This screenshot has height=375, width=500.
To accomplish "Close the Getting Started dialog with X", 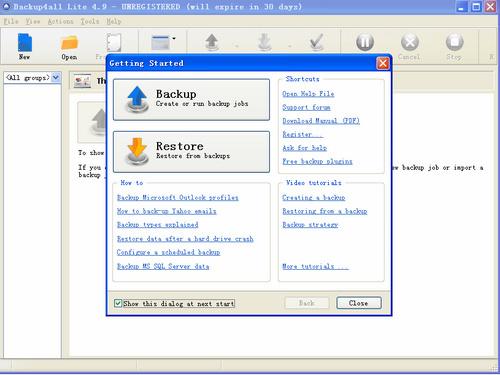I will click(383, 63).
